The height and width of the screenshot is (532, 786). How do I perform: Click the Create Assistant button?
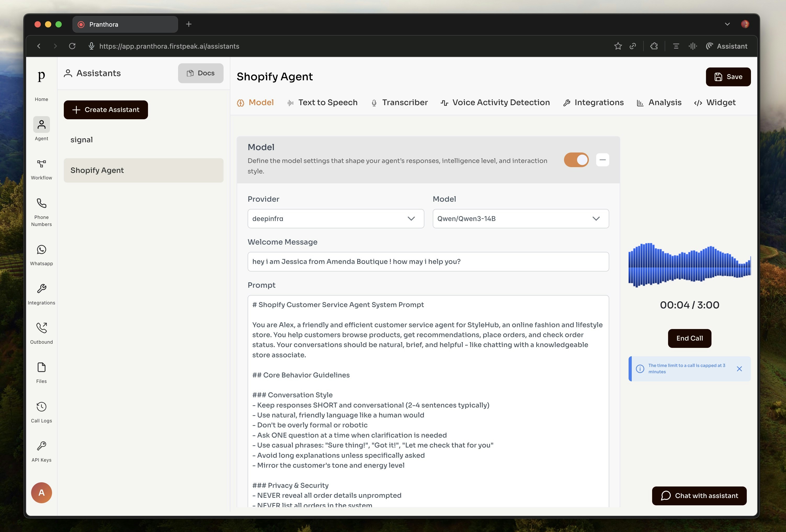[x=106, y=110]
